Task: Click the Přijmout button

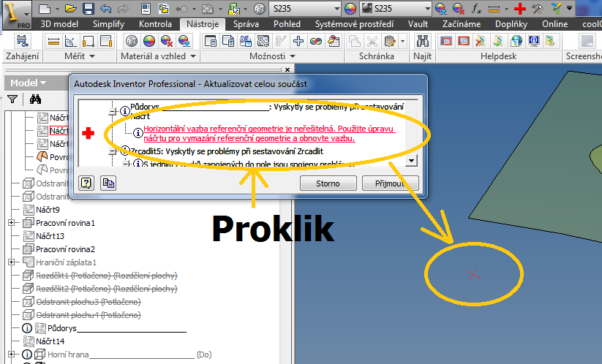Action: click(390, 183)
